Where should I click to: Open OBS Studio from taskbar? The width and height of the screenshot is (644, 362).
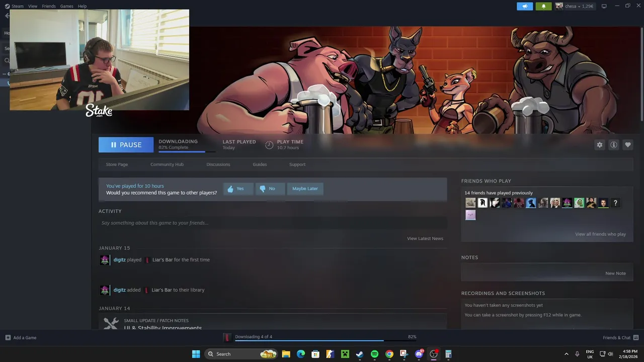pyautogui.click(x=434, y=354)
